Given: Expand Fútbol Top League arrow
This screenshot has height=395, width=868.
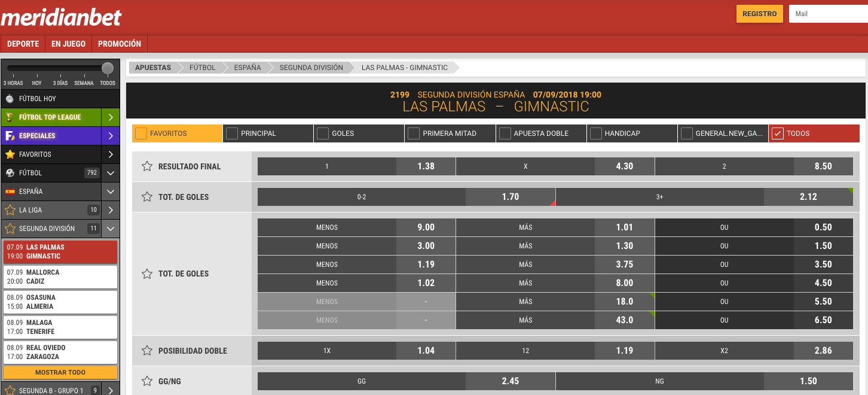Looking at the screenshot, I should tap(111, 117).
